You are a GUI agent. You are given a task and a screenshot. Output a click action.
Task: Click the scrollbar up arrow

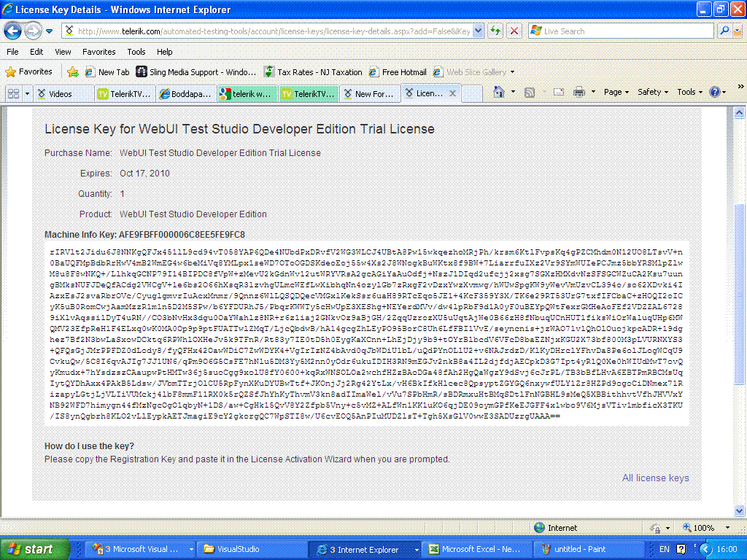[x=739, y=113]
